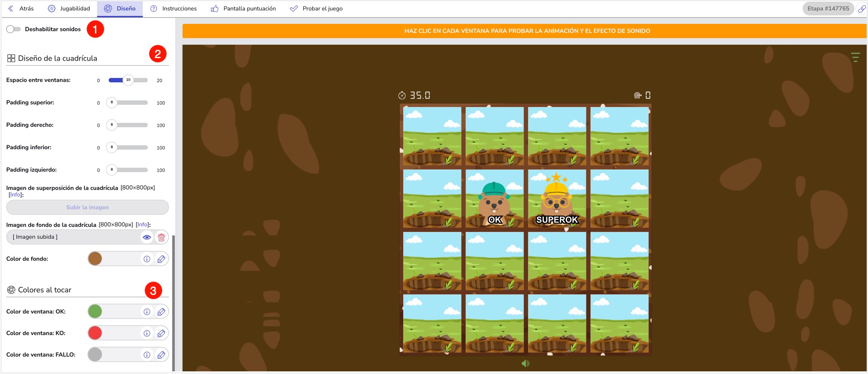
Task: Open the Instrucciones tab
Action: click(x=174, y=8)
